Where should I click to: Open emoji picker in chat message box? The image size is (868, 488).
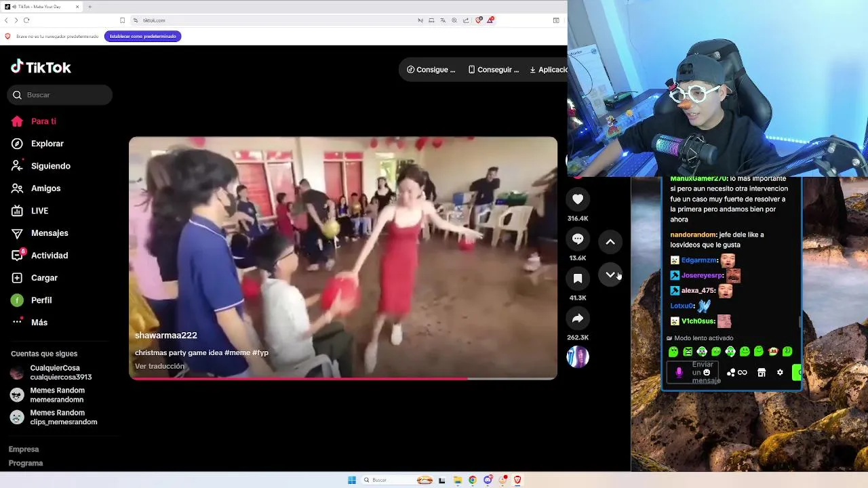pyautogui.click(x=707, y=372)
